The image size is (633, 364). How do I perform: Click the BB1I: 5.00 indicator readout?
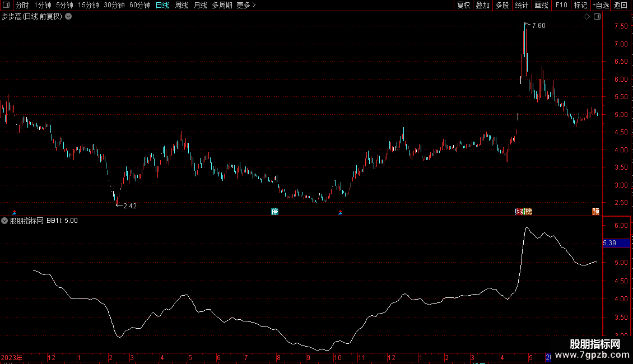pyautogui.click(x=62, y=221)
